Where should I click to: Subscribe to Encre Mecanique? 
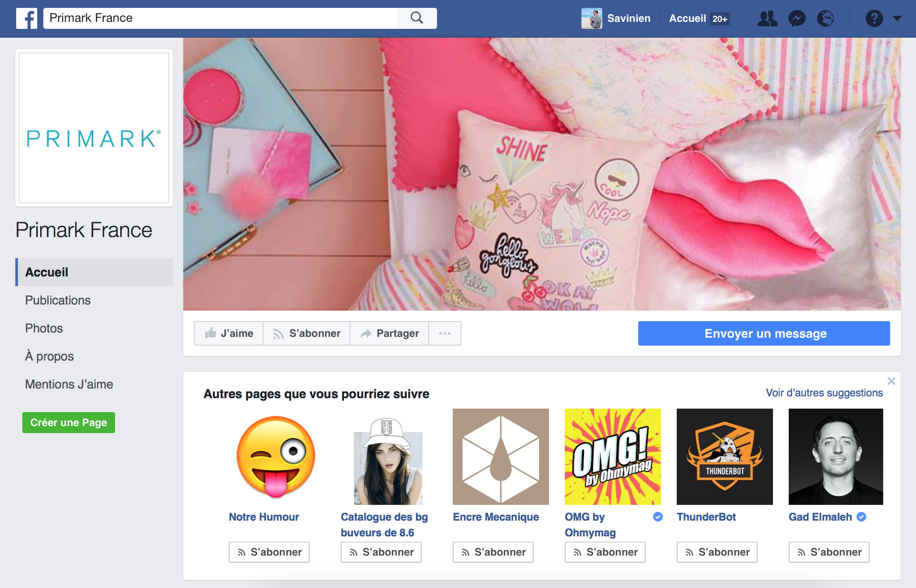[493, 552]
